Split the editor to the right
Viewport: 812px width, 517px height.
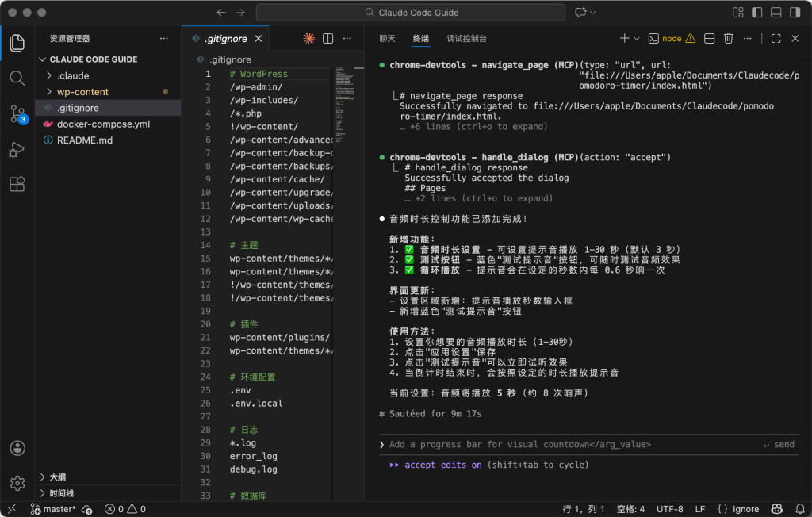click(x=327, y=38)
